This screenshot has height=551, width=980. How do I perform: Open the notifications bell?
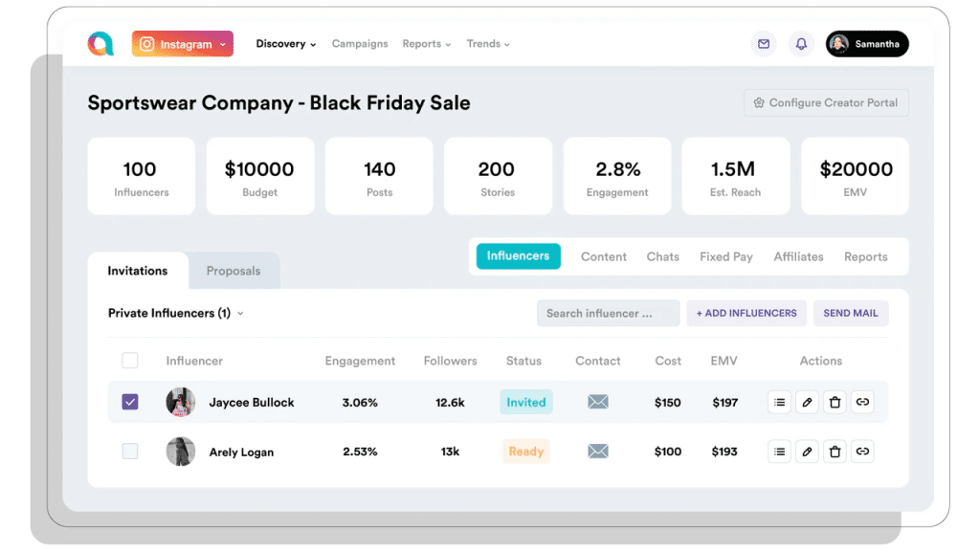pyautogui.click(x=801, y=44)
